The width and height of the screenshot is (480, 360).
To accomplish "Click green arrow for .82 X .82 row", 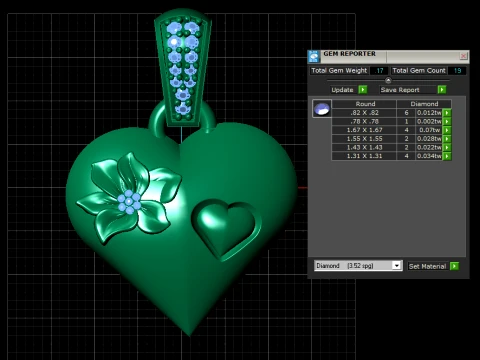I will 447,113.
